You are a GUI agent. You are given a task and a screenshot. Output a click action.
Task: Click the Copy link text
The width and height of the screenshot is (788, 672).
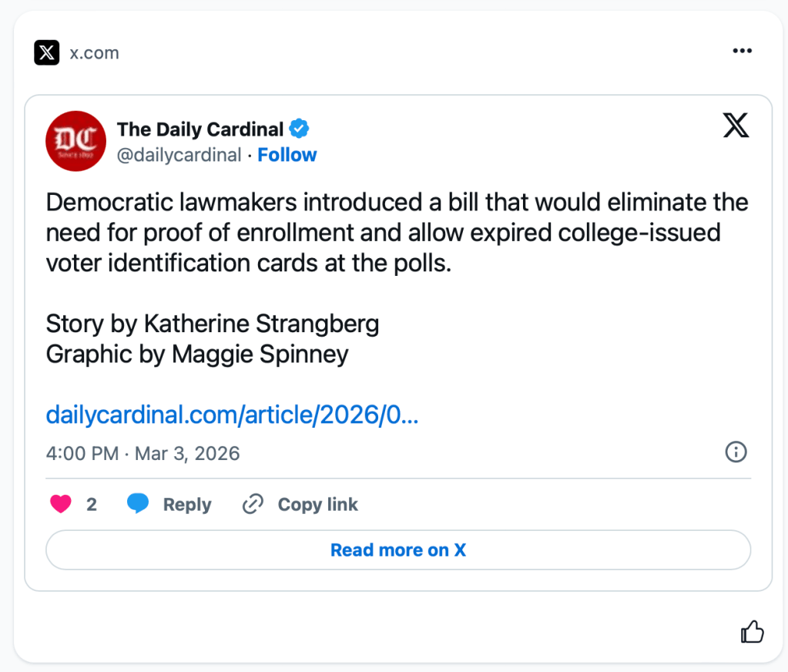[x=317, y=505]
